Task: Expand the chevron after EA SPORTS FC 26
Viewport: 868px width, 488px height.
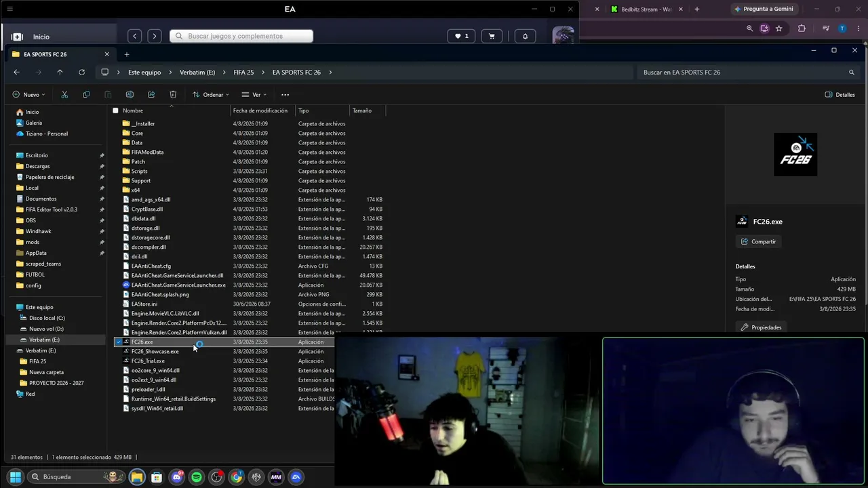Action: (330, 73)
